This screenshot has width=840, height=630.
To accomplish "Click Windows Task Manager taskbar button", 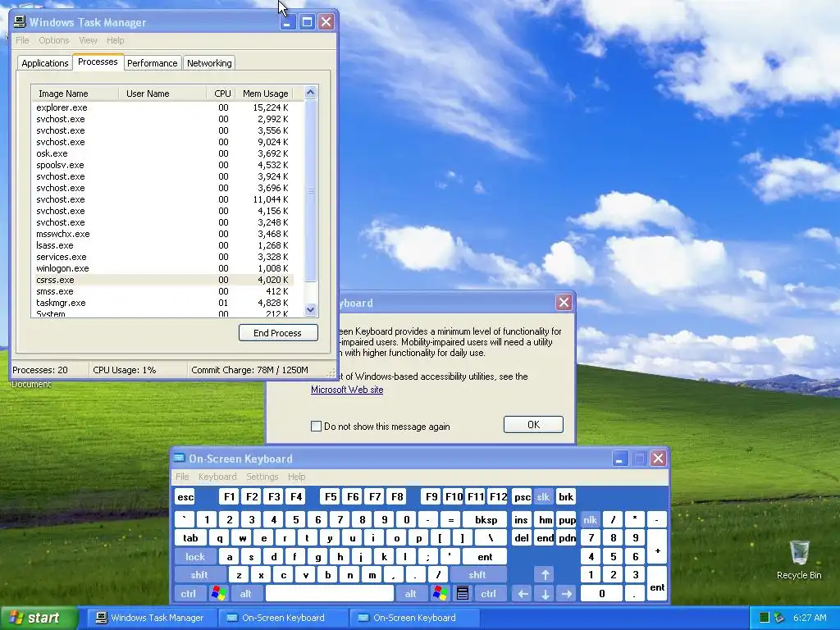I will click(150, 618).
